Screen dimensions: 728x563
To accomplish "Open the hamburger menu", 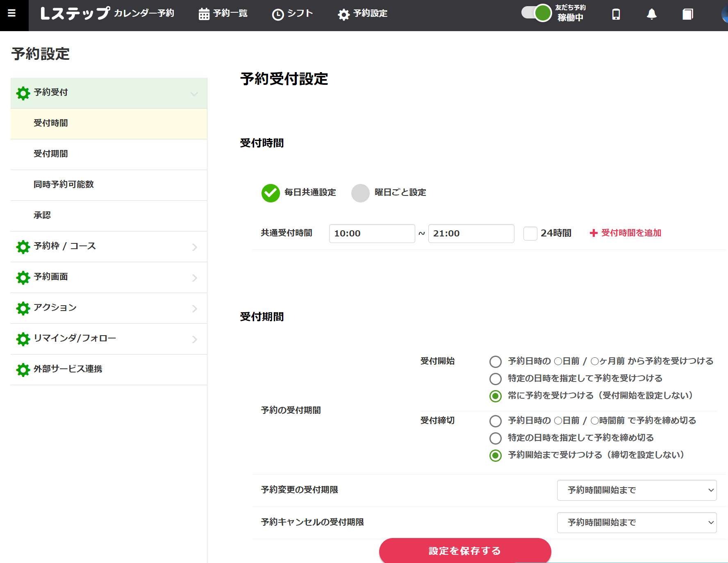I will [x=12, y=13].
